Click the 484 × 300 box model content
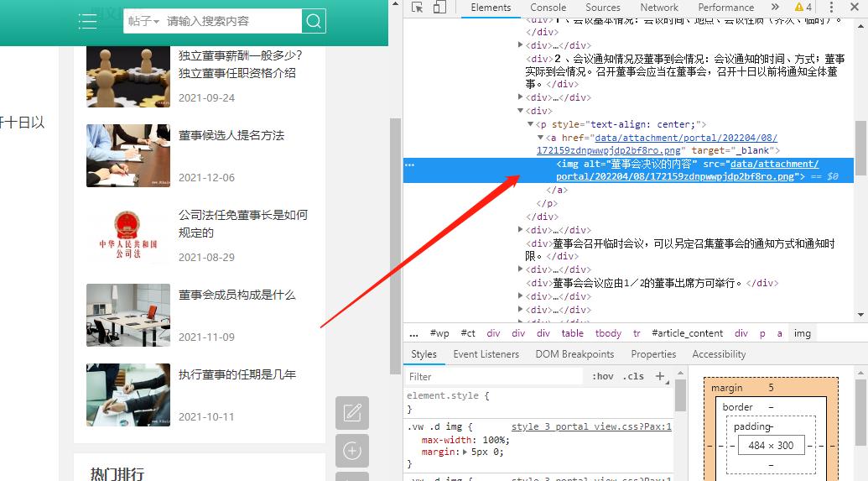The width and height of the screenshot is (868, 481). 771,446
